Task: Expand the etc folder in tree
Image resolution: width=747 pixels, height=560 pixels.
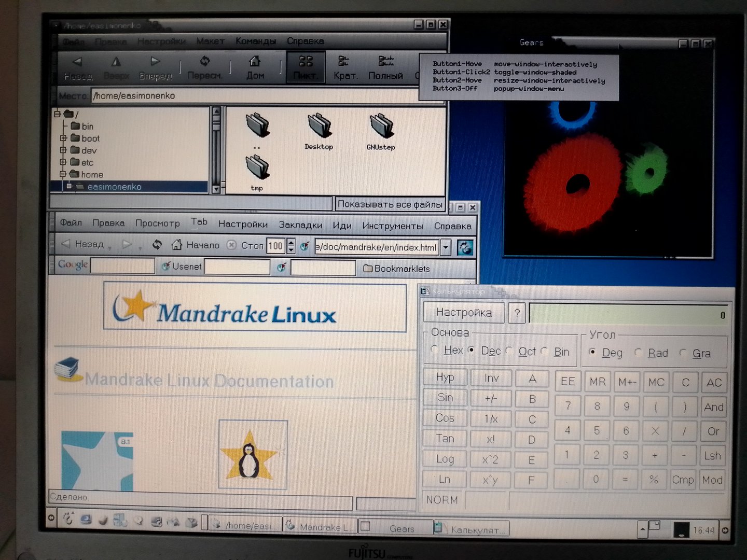Action: [63, 162]
